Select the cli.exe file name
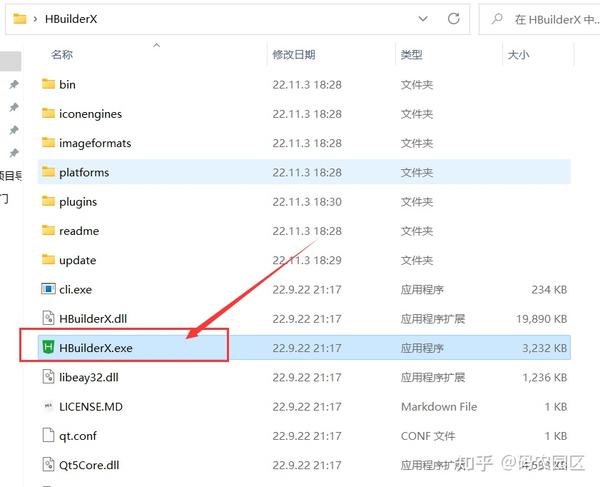 pyautogui.click(x=75, y=289)
